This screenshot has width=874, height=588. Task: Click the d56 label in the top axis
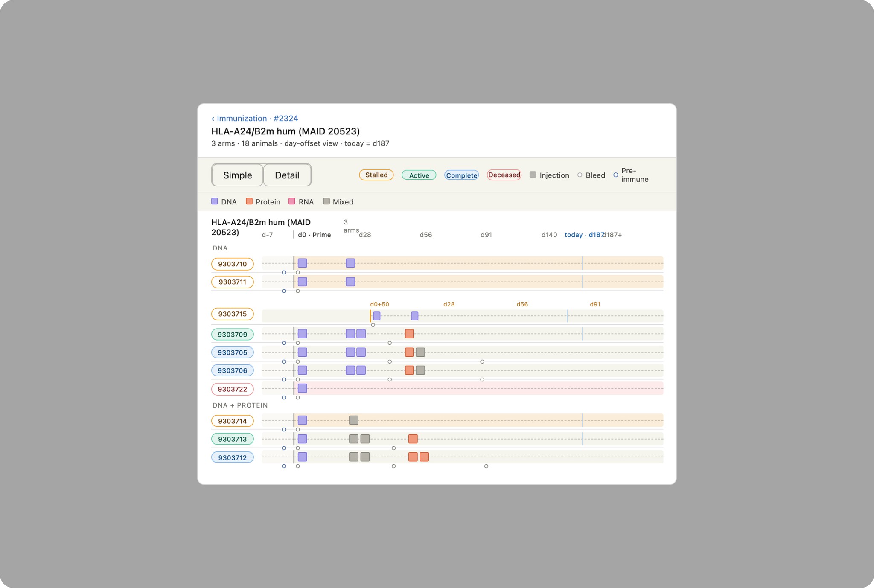426,235
